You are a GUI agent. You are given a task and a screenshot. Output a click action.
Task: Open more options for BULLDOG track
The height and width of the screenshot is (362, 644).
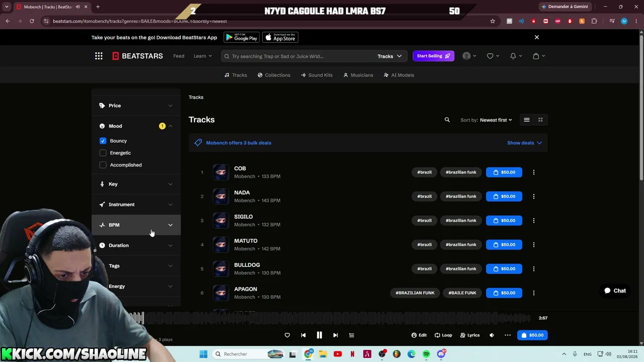(x=534, y=268)
